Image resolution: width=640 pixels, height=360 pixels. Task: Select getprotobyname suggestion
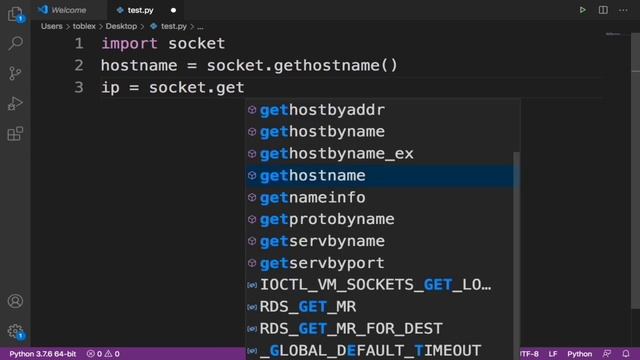(x=380, y=219)
